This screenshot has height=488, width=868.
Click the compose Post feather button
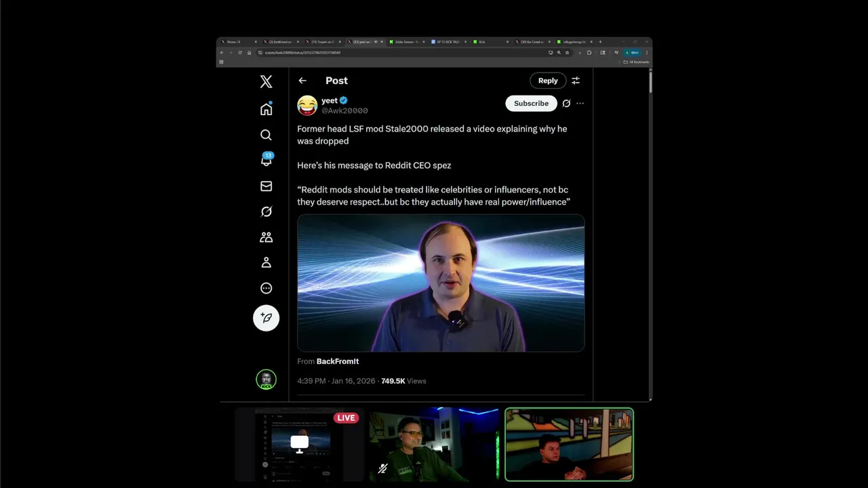(266, 318)
